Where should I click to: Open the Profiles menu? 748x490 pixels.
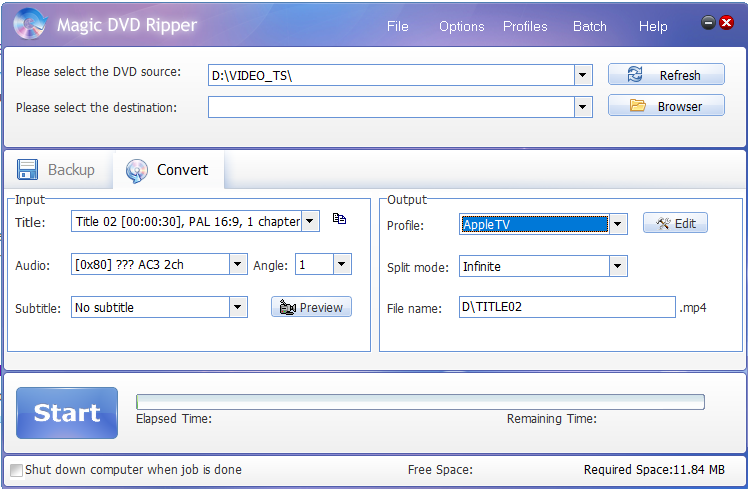point(525,26)
